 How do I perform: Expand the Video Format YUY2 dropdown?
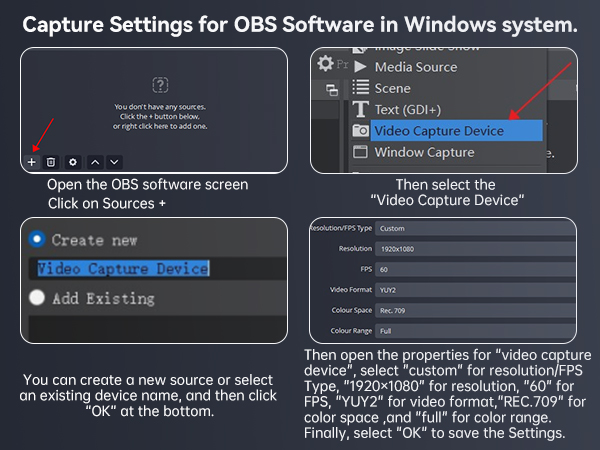click(x=475, y=290)
